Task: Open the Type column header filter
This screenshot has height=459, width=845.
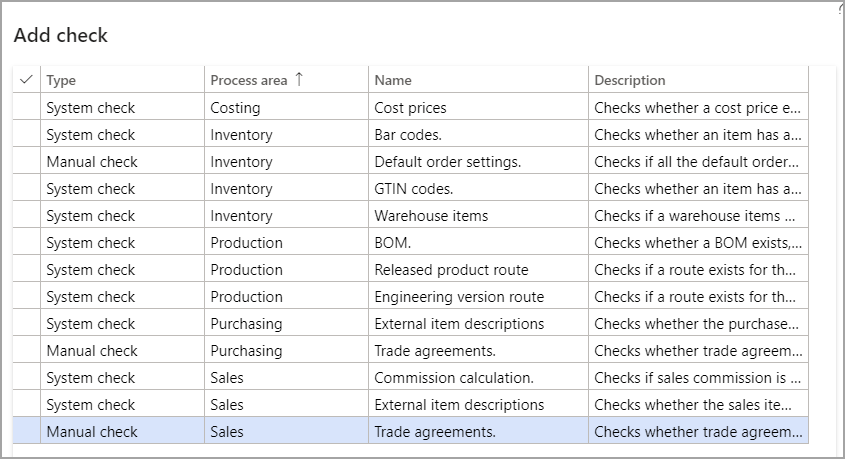Action: pos(61,80)
